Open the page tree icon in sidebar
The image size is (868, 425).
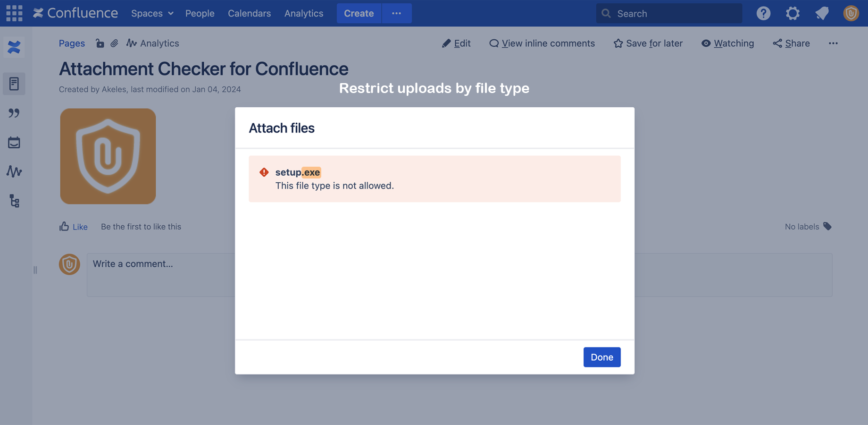pos(15,201)
